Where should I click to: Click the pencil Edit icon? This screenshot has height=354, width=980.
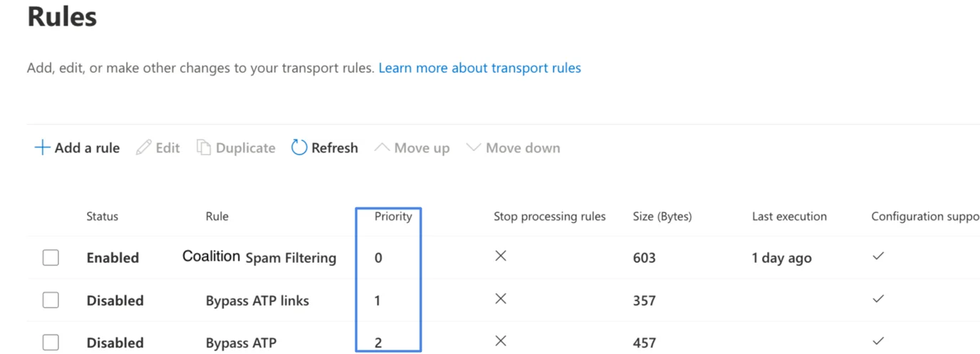(144, 147)
